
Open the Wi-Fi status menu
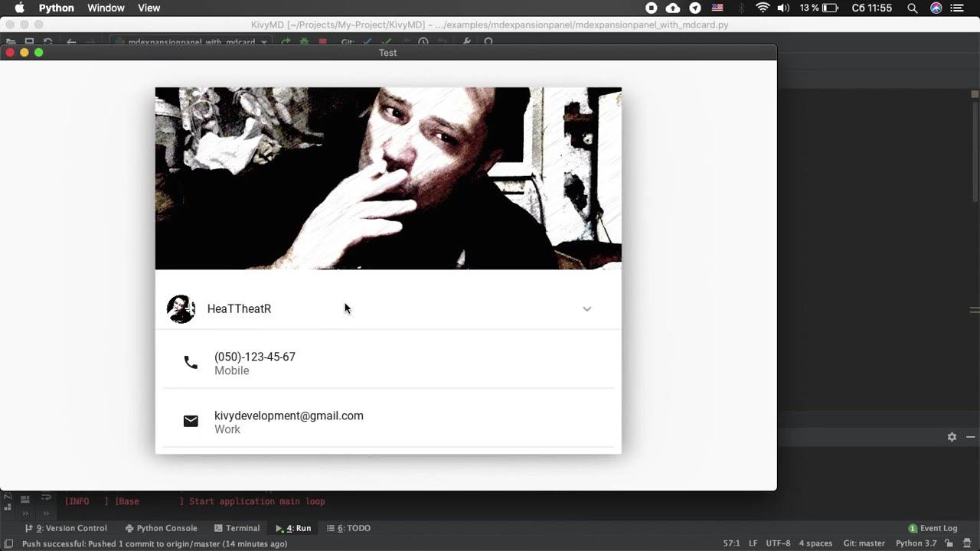(x=763, y=8)
